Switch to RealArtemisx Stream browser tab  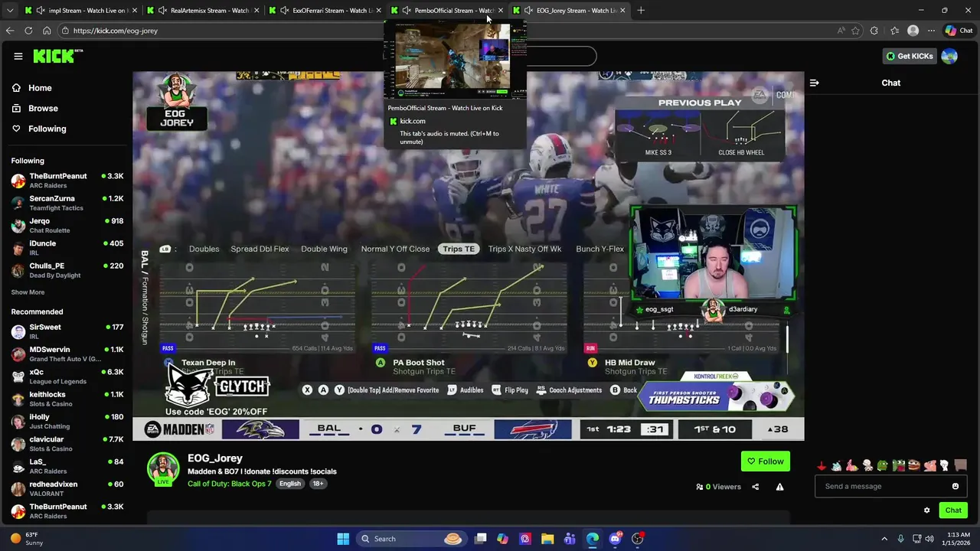point(202,11)
